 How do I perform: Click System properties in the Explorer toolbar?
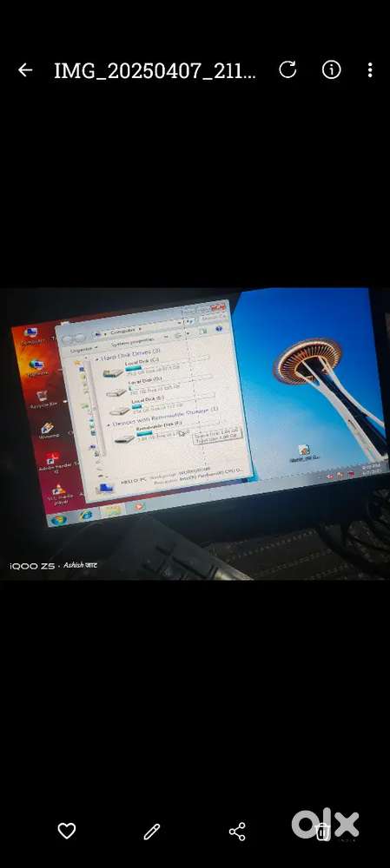(134, 343)
